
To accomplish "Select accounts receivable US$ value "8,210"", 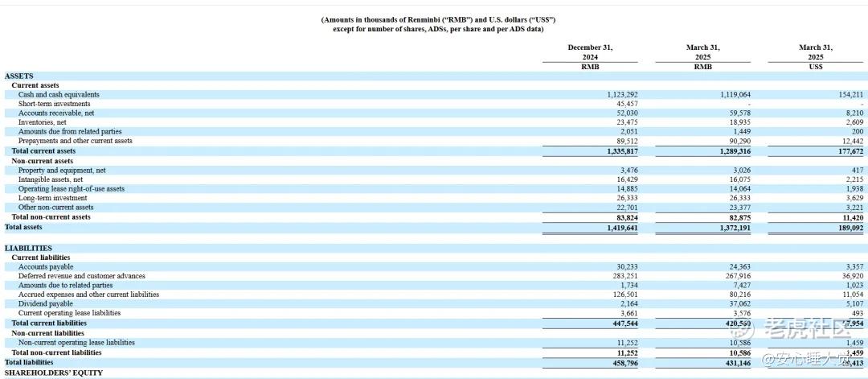I will tap(854, 113).
